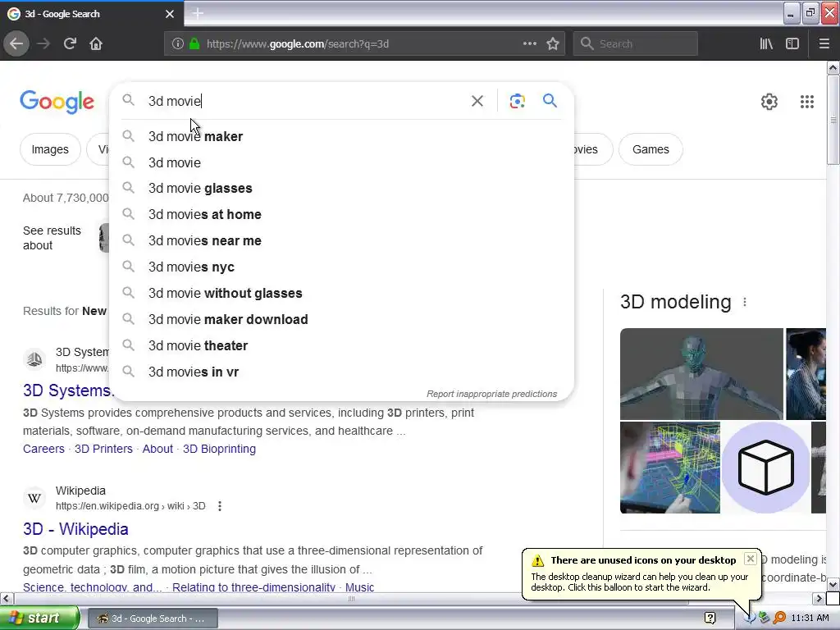This screenshot has width=840, height=630.
Task: Select suggestion '3d movies near me'
Action: [341, 240]
